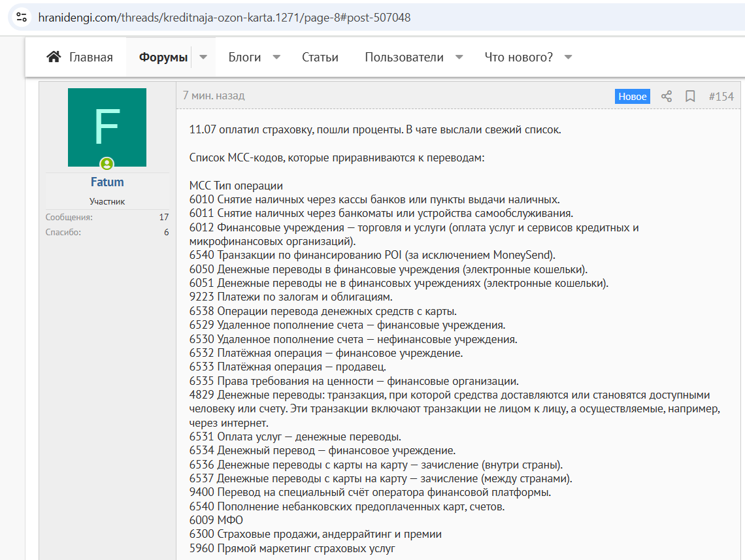The image size is (745, 560).
Task: Click the line '6532 Платёжная операция — финансовое учреждение'
Action: coord(326,354)
